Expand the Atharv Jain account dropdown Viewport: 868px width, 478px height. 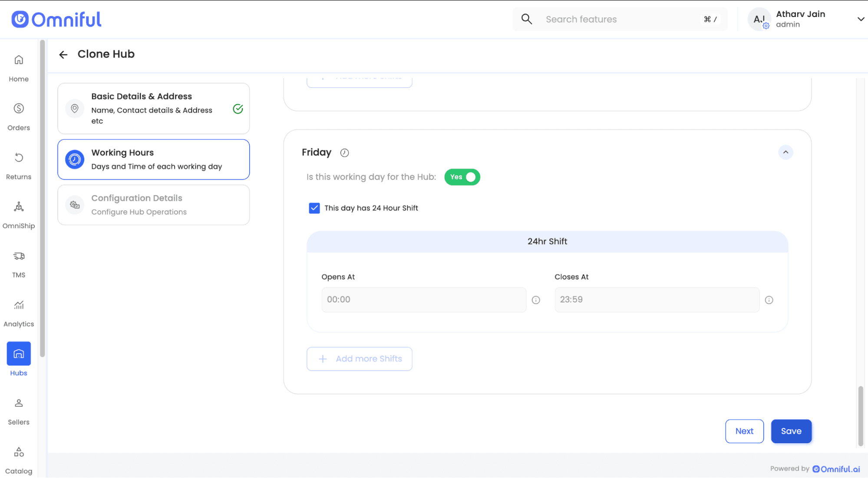pyautogui.click(x=860, y=19)
